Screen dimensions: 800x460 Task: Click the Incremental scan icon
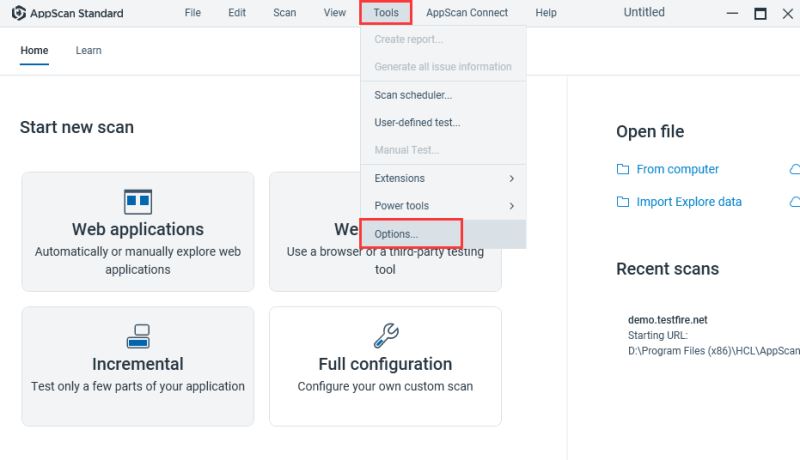(x=138, y=336)
